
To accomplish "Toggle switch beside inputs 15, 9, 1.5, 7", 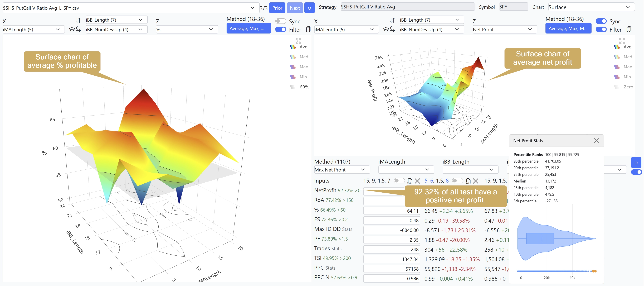I will [x=399, y=181].
